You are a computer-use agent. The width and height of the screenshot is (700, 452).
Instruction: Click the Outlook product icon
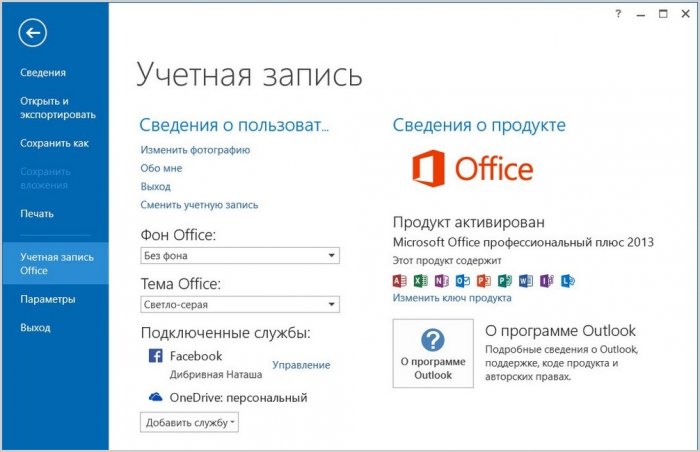[462, 280]
